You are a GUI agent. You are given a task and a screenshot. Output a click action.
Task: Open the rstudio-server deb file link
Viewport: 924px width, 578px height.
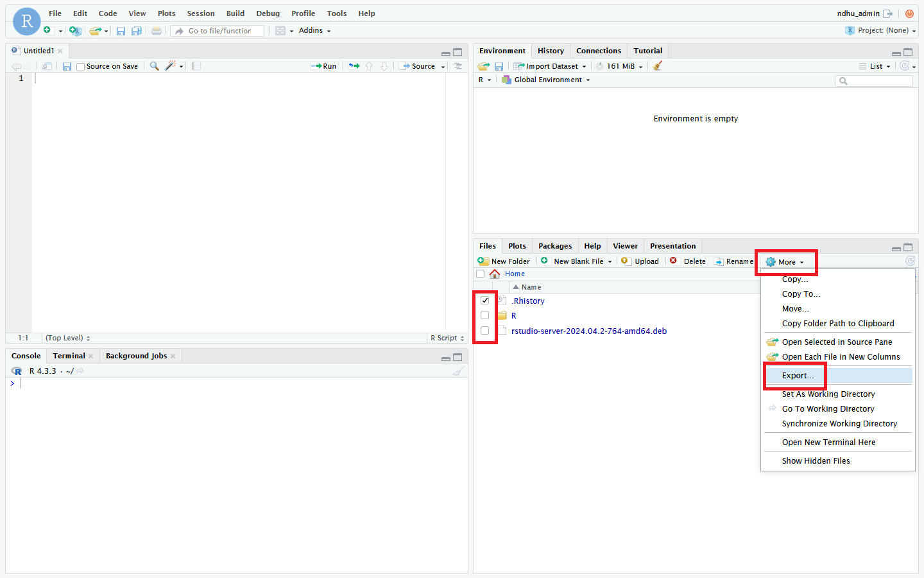[x=588, y=331]
